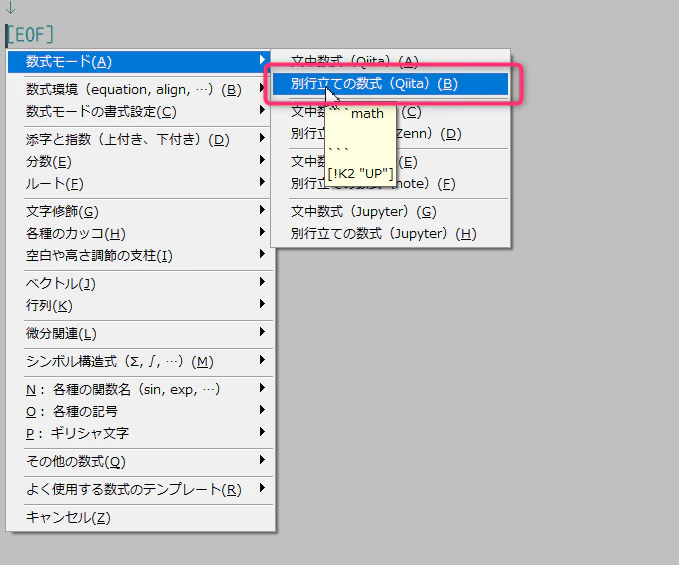Screen dimensions: 679x565
Task: Expand arrow beside ルート(F)
Action: pyautogui.click(x=262, y=181)
